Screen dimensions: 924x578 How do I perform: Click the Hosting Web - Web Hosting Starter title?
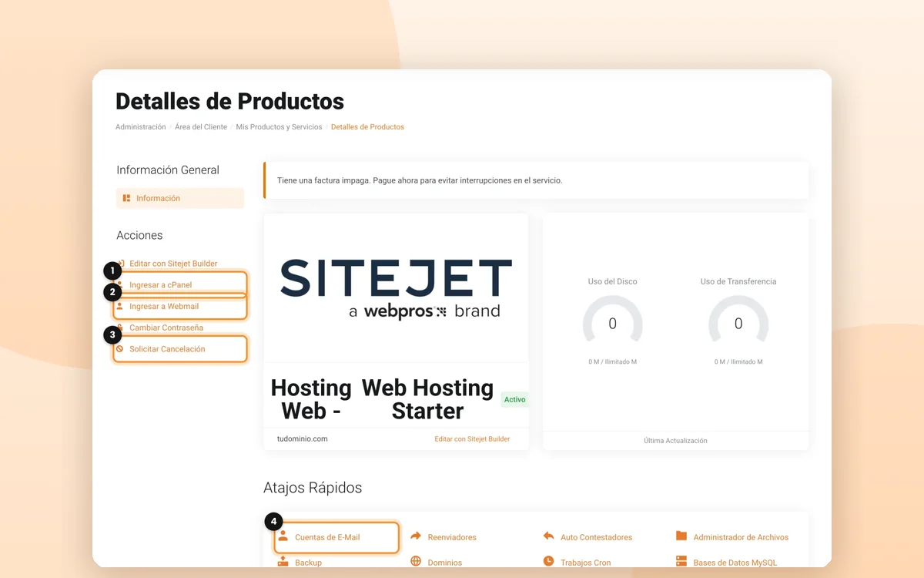click(x=382, y=399)
